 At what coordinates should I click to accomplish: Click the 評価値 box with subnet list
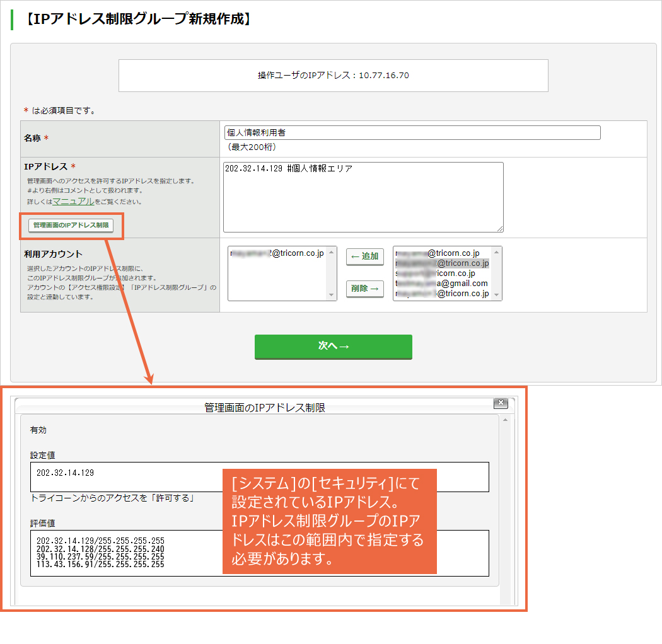point(260,553)
